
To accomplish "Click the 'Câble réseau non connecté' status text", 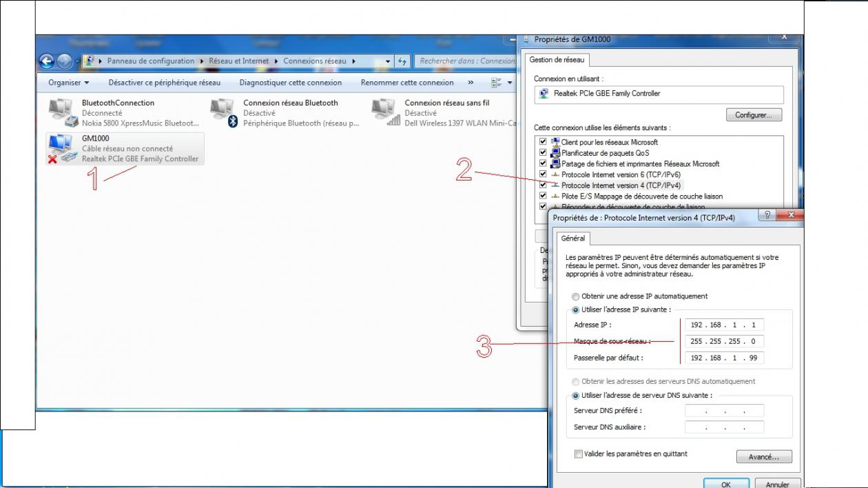I will pos(127,148).
